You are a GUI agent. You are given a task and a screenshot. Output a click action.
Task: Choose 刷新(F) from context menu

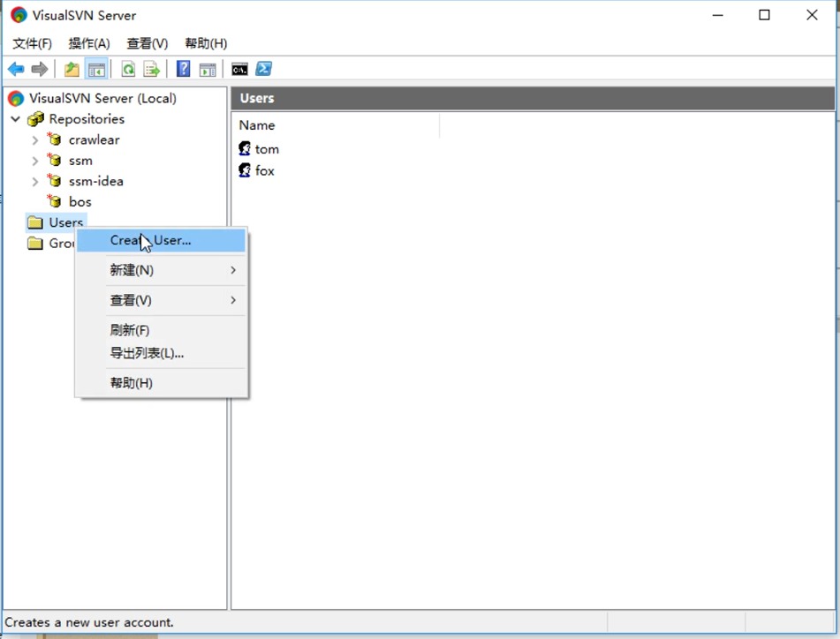[x=162, y=330]
